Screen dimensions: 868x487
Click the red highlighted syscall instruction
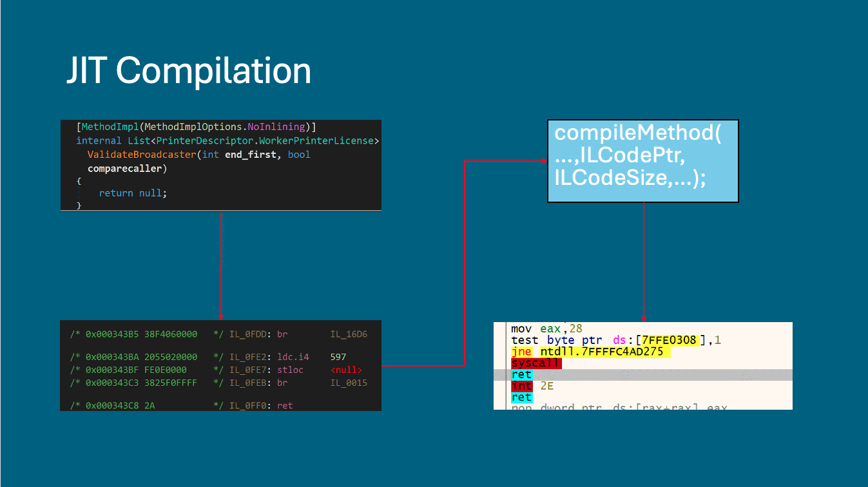(536, 363)
